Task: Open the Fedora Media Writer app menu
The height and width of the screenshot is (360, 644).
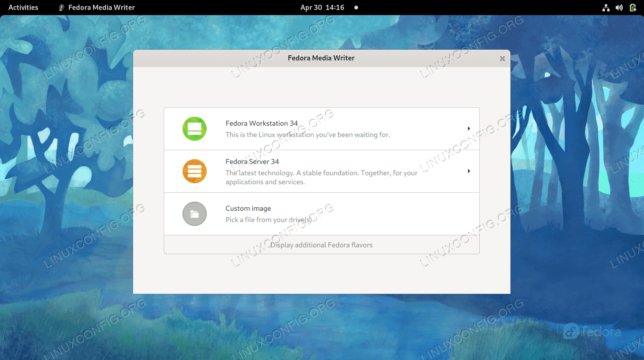Action: click(101, 8)
